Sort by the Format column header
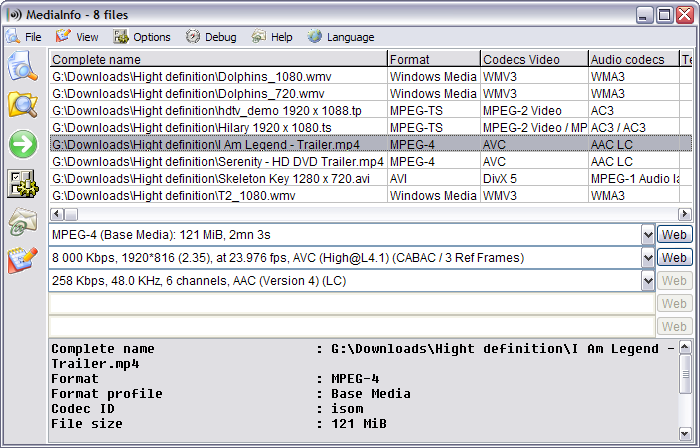Viewport: 700px width, 448px height. click(434, 59)
